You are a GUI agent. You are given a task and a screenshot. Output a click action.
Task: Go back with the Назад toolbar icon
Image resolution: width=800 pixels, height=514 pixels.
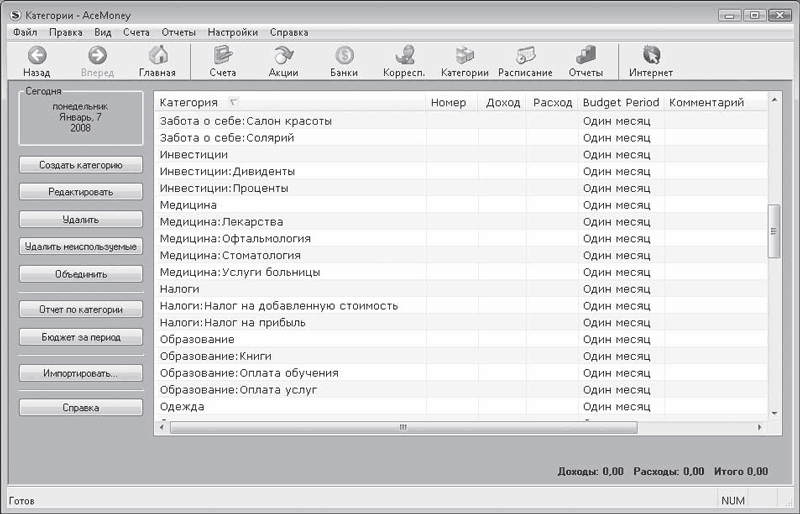(37, 55)
